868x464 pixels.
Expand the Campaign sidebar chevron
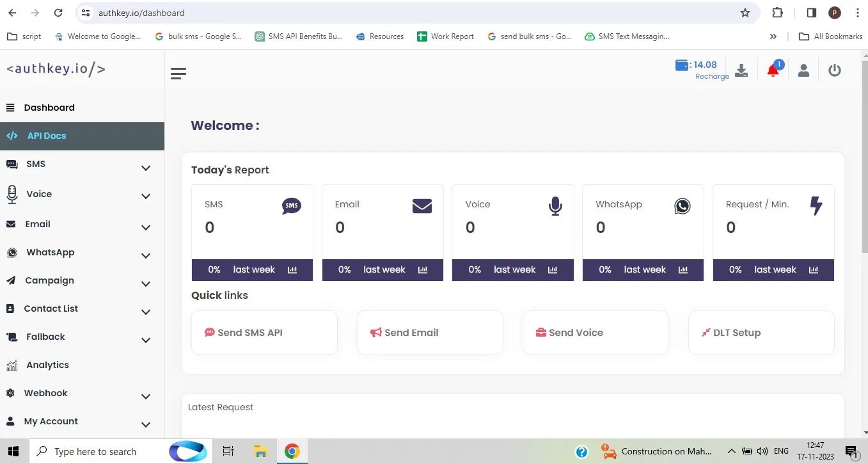[x=146, y=284]
